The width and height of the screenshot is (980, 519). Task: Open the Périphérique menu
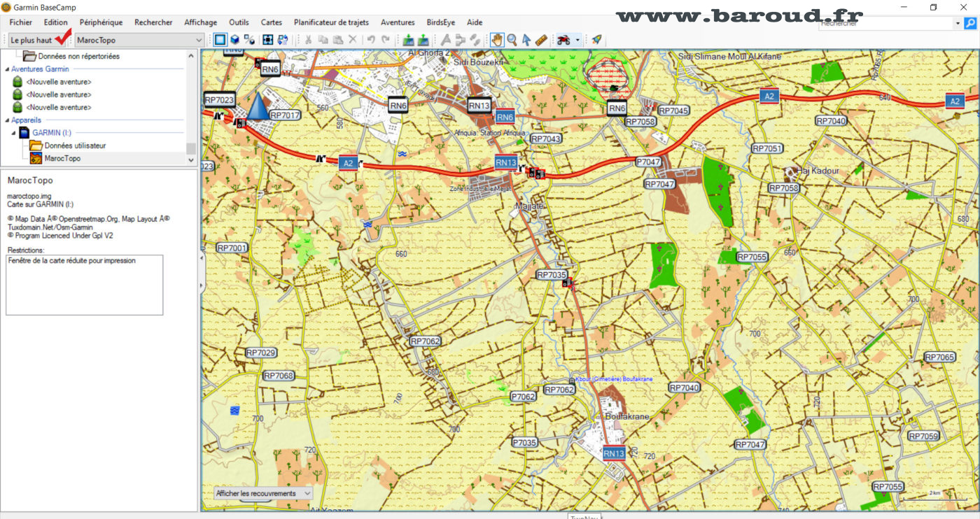[x=101, y=22]
